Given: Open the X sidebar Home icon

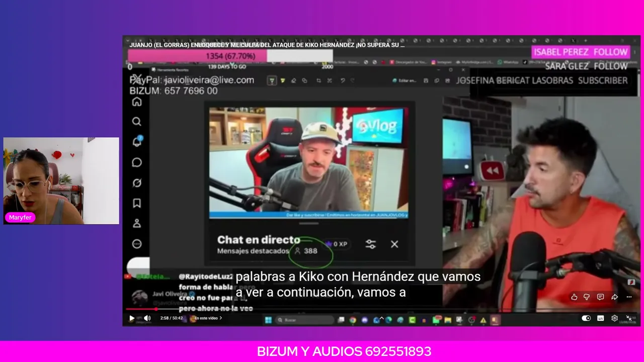Looking at the screenshot, I should point(137,102).
